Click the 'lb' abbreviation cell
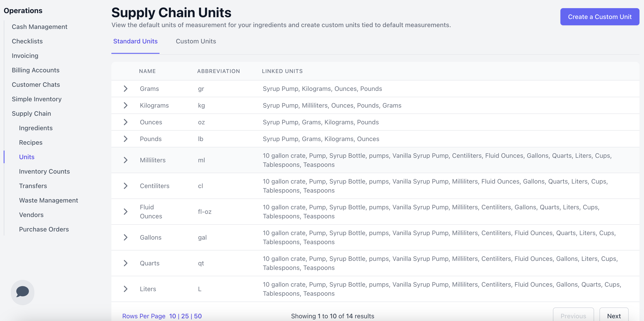The height and width of the screenshot is (321, 644). coord(200,139)
